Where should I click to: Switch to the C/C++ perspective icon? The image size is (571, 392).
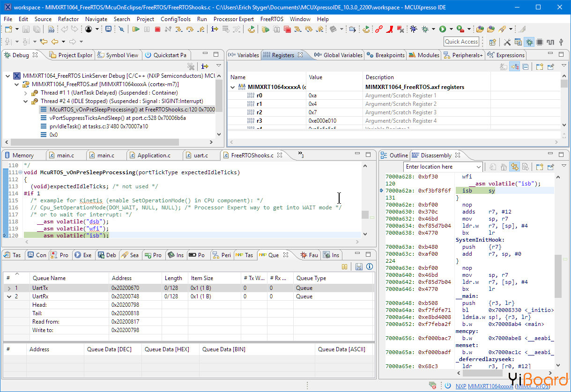518,42
